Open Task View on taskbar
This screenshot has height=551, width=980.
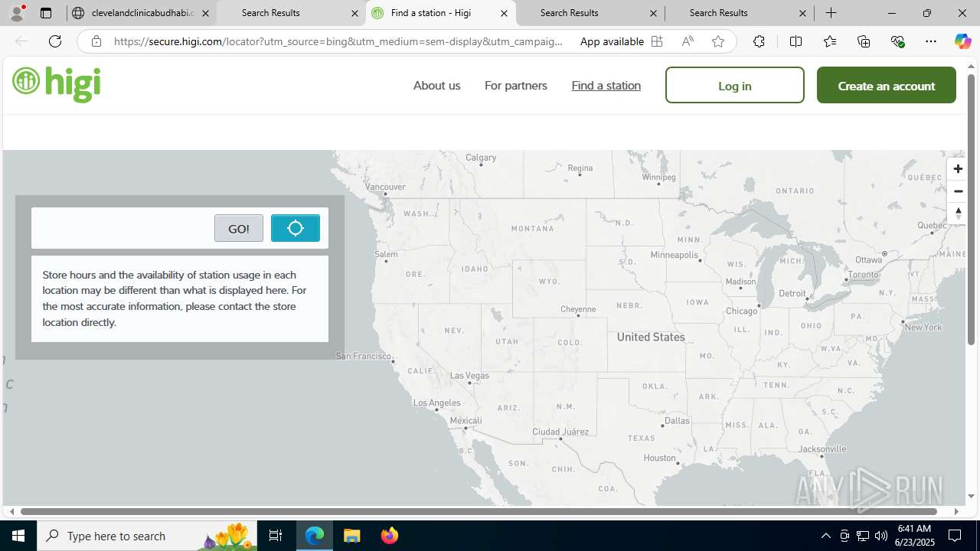click(276, 536)
